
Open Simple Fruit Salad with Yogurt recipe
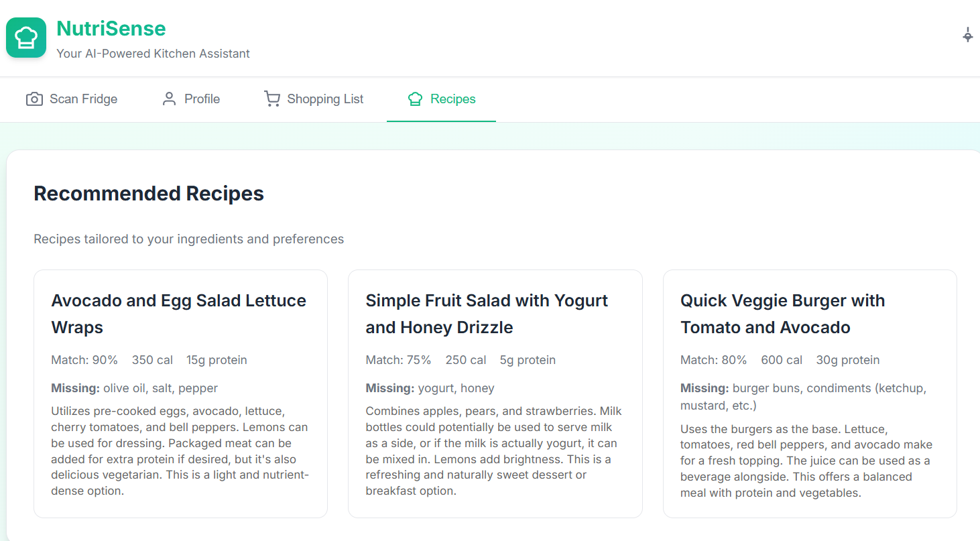pos(486,314)
